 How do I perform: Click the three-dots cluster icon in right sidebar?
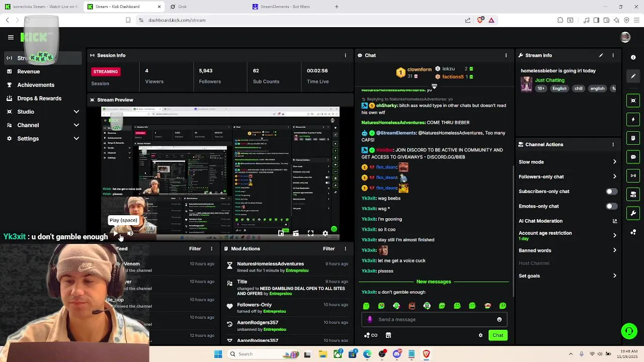click(x=633, y=232)
